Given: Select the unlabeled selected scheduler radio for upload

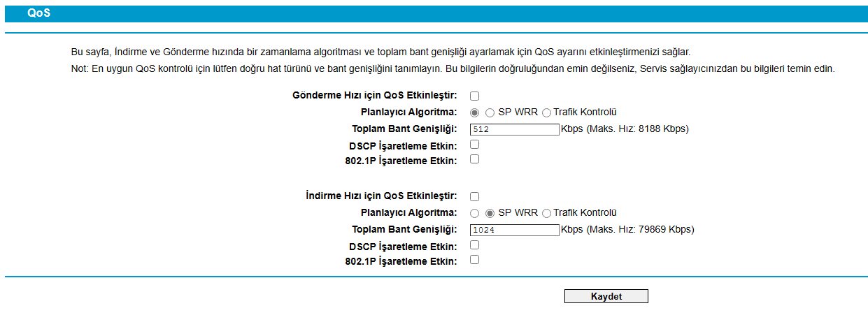Looking at the screenshot, I should click(x=475, y=112).
